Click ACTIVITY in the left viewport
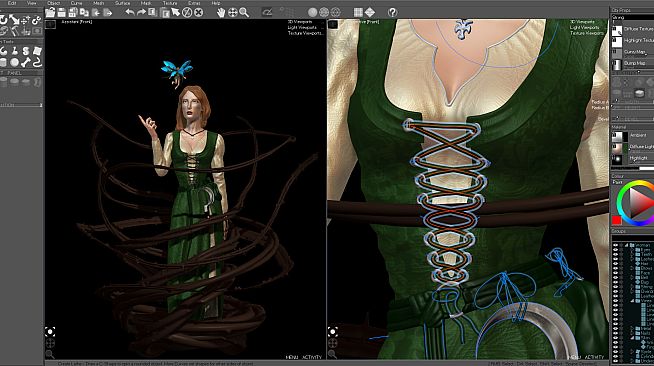Image resolution: width=654 pixels, height=366 pixels. point(312,357)
